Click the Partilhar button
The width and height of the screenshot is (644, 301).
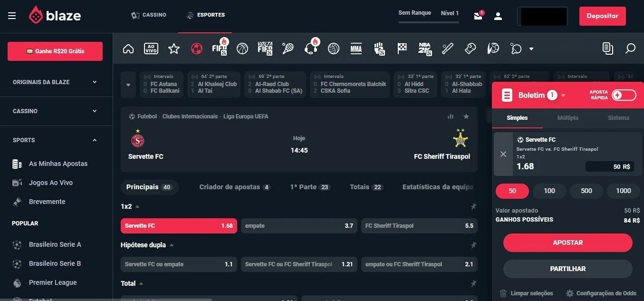(567, 269)
